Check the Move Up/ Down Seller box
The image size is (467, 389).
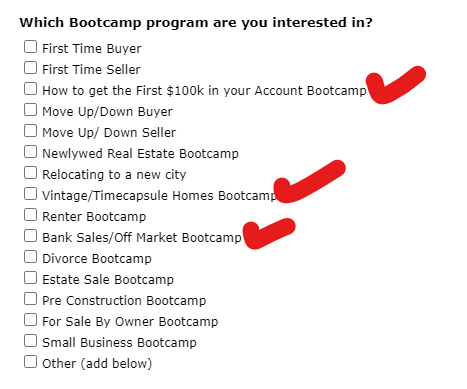point(30,131)
